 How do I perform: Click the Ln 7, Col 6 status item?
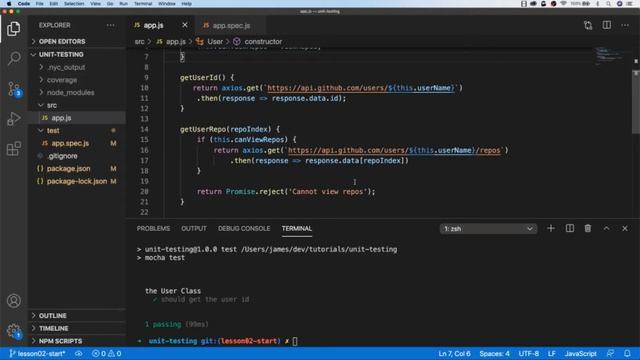coord(454,353)
